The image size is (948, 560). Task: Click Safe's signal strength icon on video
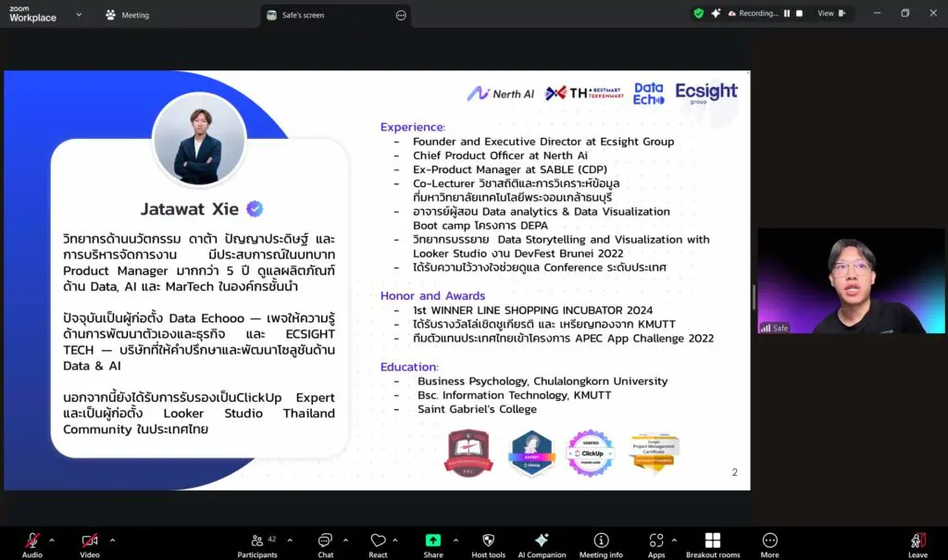pos(766,328)
